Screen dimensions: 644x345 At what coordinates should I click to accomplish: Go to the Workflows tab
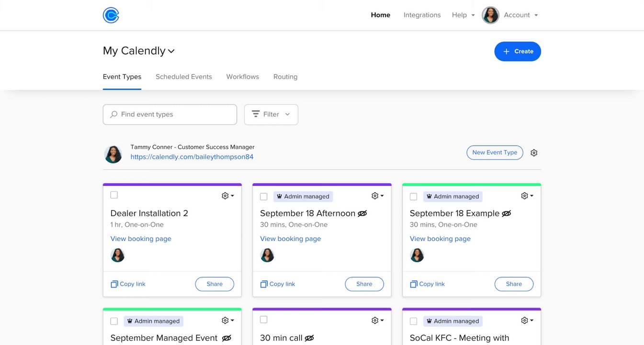tap(242, 77)
